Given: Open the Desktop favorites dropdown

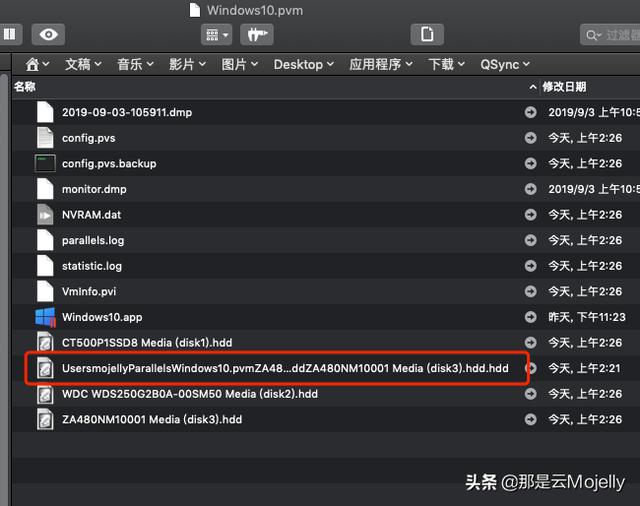Looking at the screenshot, I should [x=304, y=64].
